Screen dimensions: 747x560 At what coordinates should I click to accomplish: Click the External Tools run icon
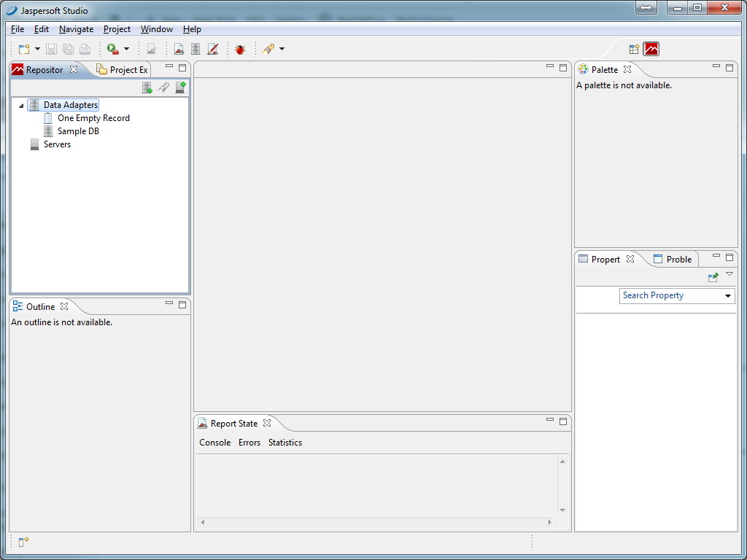[113, 49]
